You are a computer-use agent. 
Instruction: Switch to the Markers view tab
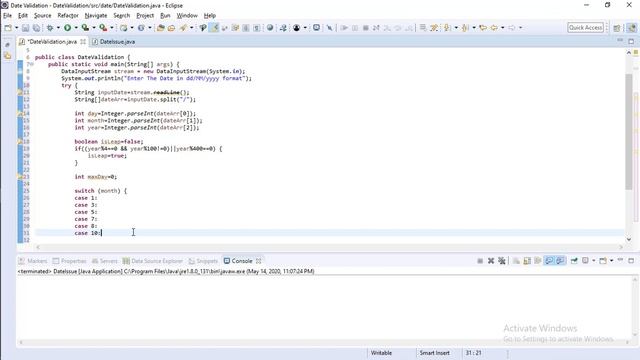[33, 261]
